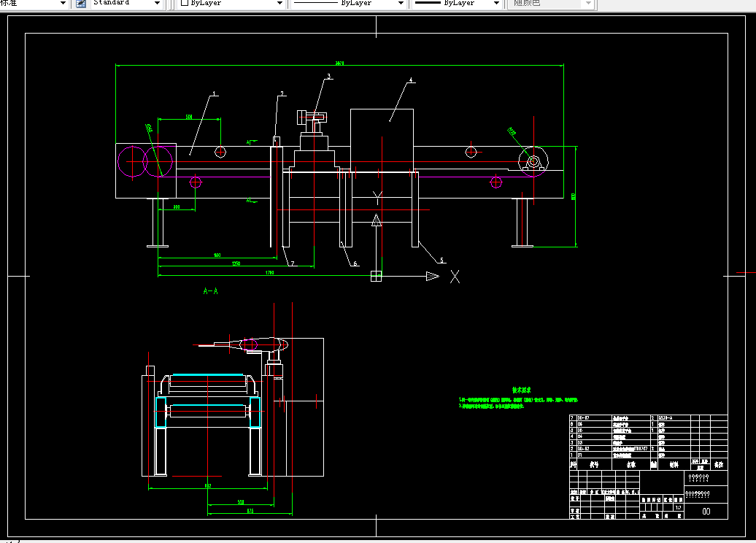This screenshot has height=543, width=756.
Task: Select leader callout number 7
Action: pos(292,263)
